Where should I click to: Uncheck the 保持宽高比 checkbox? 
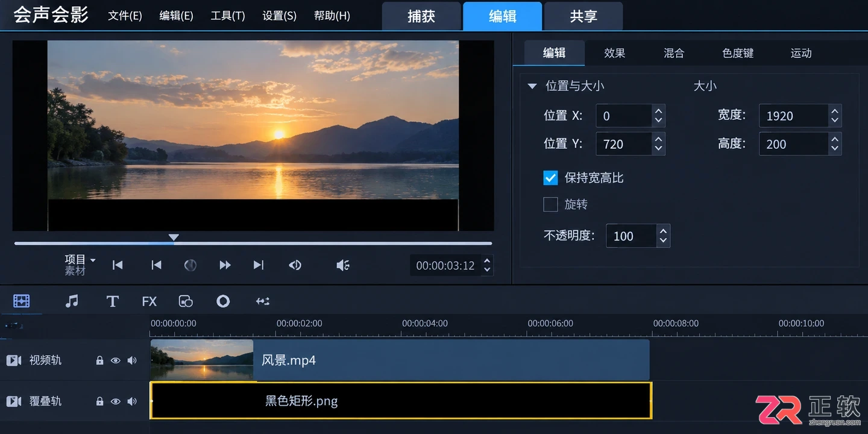pyautogui.click(x=550, y=178)
